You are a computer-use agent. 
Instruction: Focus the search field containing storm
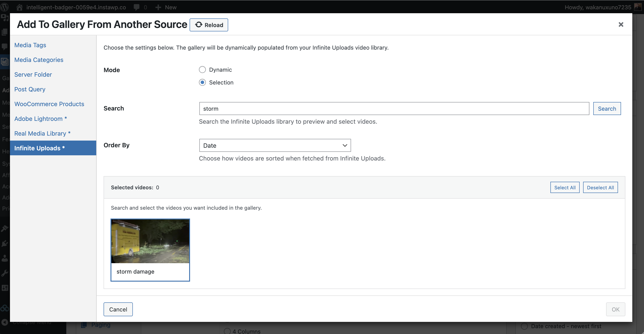394,109
